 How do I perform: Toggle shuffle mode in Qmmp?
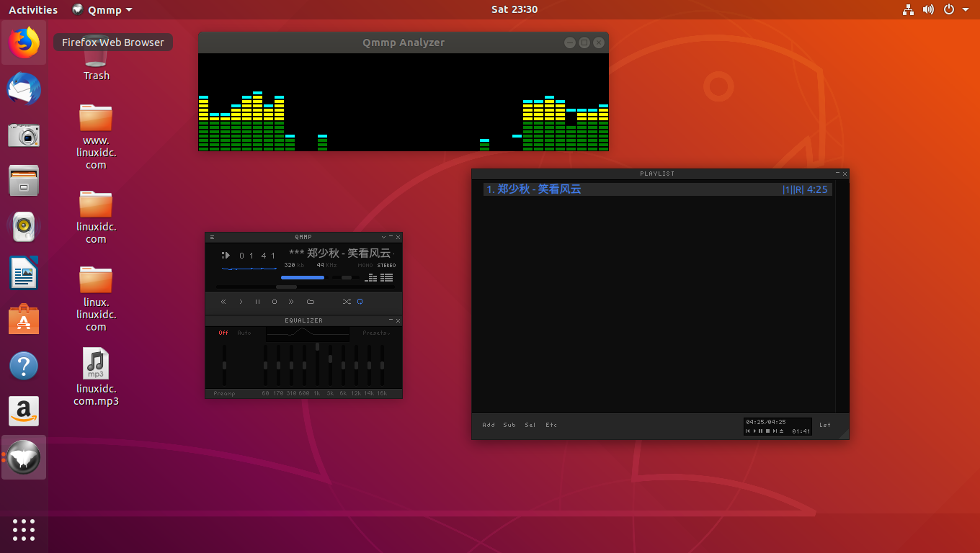pyautogui.click(x=347, y=302)
